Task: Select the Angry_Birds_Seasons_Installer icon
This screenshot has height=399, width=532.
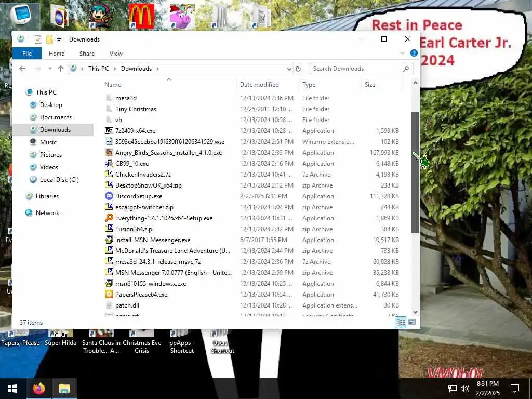Action: pos(109,153)
